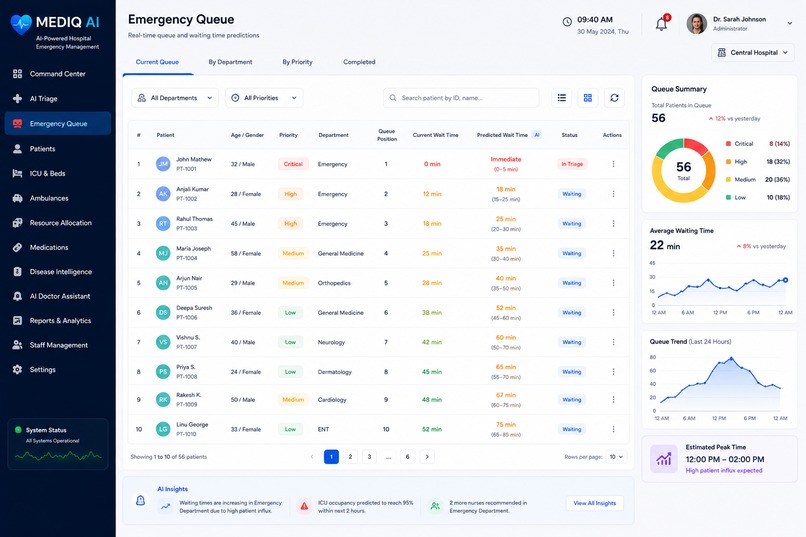Go to previous page arrow
This screenshot has width=806, height=537.
(x=312, y=457)
